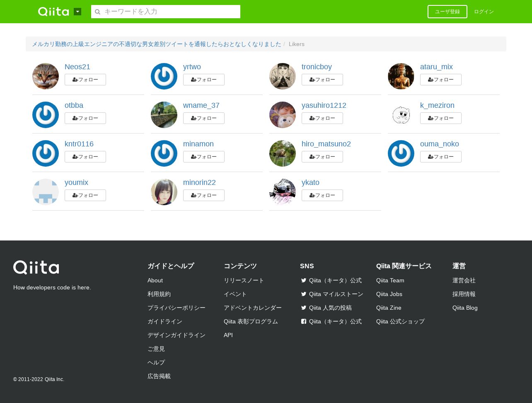Follow user yrtwo
Screen dimensions: 532x403
click(x=204, y=80)
